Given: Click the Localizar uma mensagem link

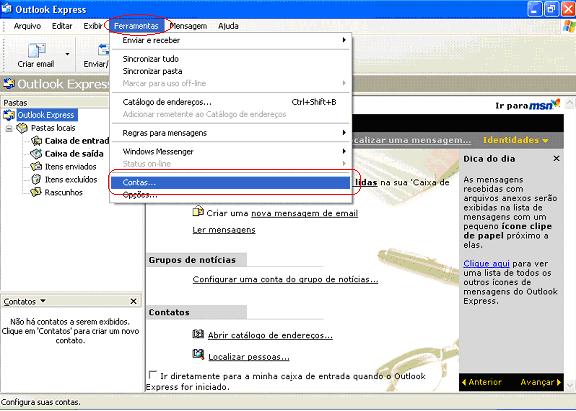Looking at the screenshot, I should click(411, 140).
